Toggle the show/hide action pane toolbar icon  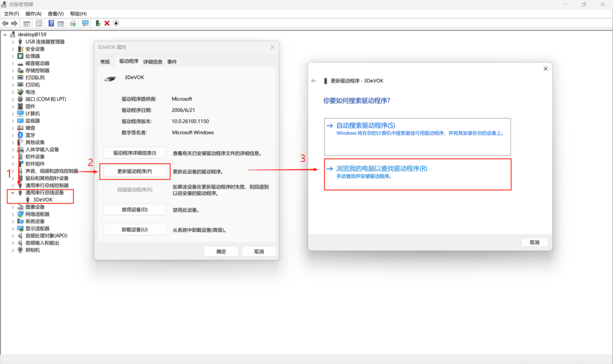tap(61, 23)
